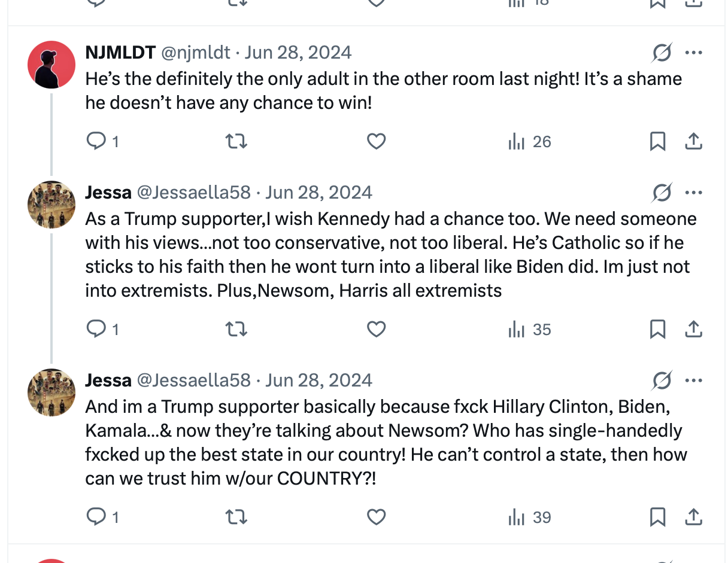This screenshot has width=728, height=563.
Task: Open more options on Jessa's Newsom tweet
Action: pyautogui.click(x=693, y=381)
